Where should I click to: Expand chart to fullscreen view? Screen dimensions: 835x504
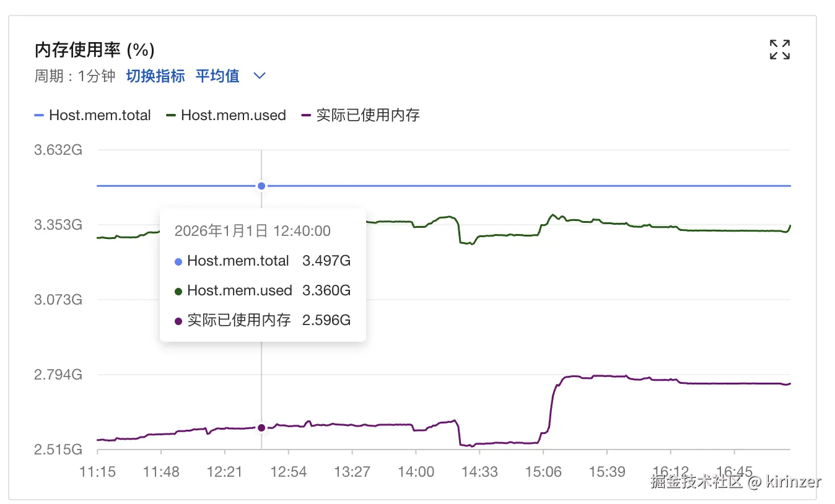(780, 50)
